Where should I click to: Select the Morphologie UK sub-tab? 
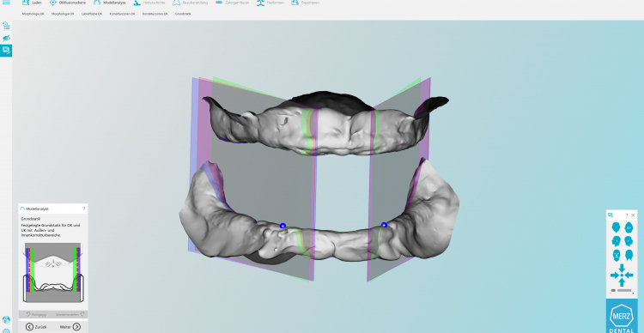33,14
